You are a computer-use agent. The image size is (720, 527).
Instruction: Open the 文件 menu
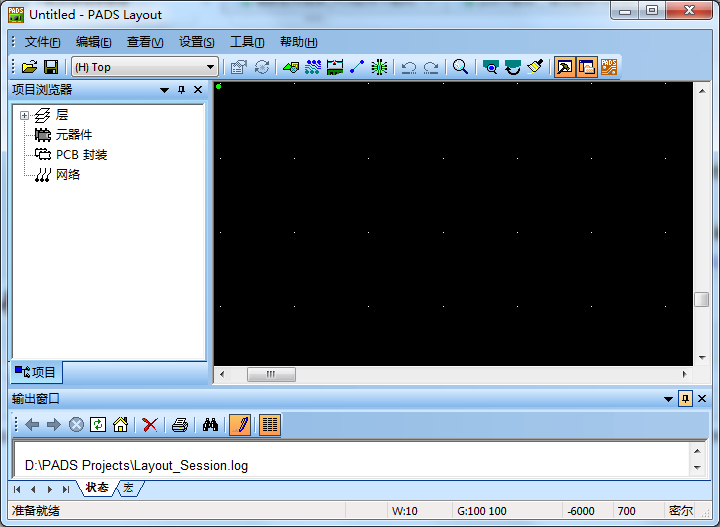click(42, 42)
